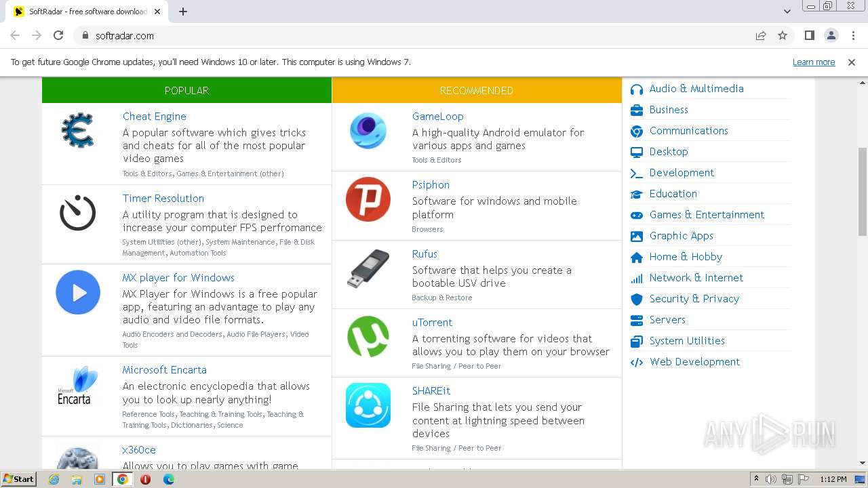Bookmark this page with the star icon
This screenshot has height=488, width=868.
click(783, 35)
